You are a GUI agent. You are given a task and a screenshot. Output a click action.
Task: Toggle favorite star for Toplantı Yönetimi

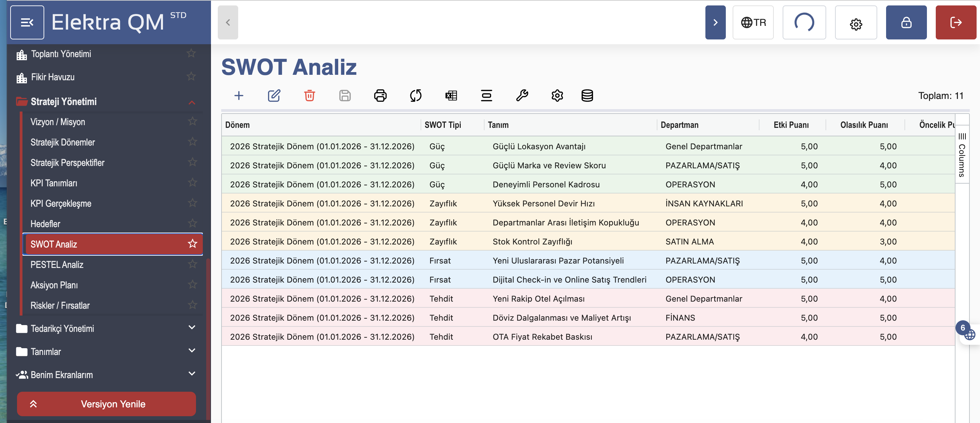coord(191,54)
